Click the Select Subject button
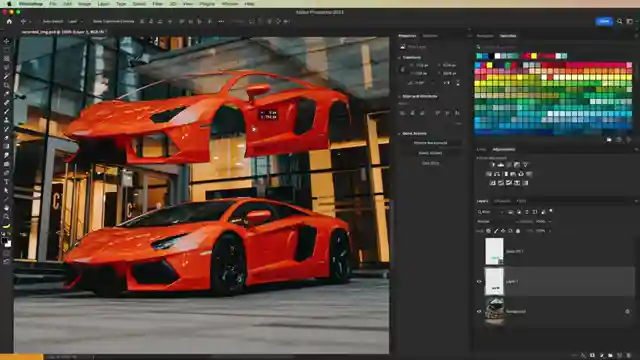The image size is (640, 360). tap(430, 153)
